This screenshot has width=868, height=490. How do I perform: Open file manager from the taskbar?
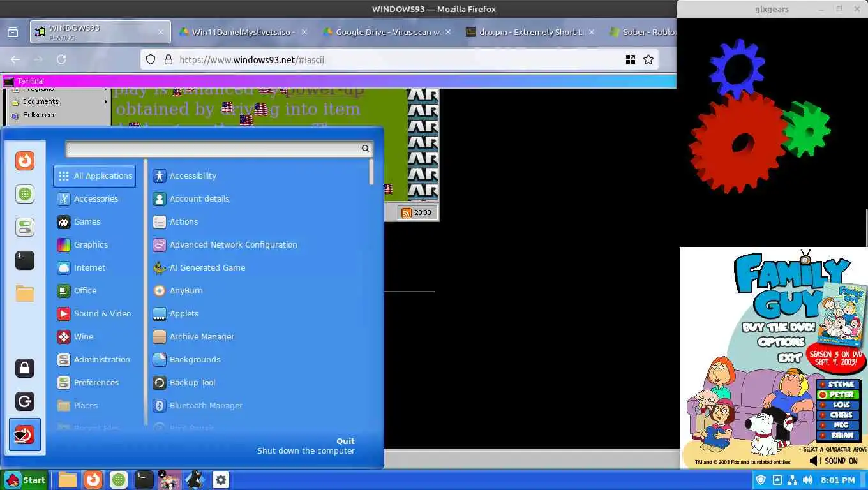tap(68, 480)
